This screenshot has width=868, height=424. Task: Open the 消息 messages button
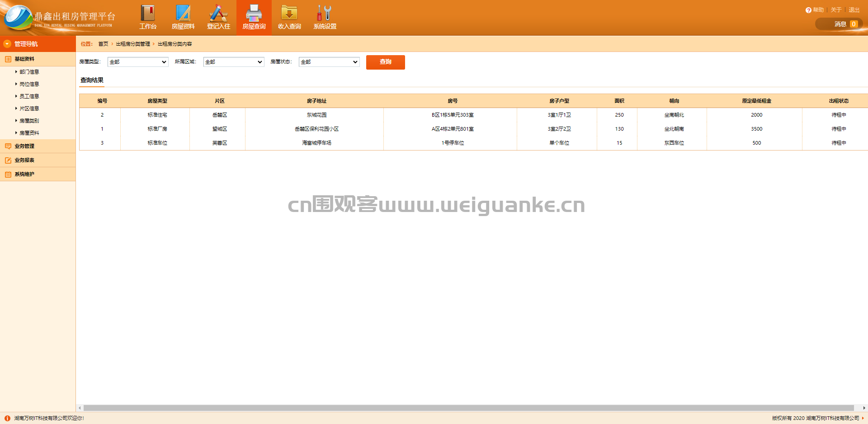click(839, 24)
